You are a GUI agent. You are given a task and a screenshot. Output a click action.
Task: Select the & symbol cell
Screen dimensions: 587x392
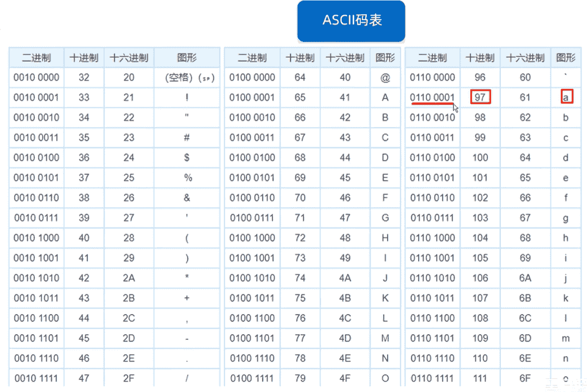187,198
